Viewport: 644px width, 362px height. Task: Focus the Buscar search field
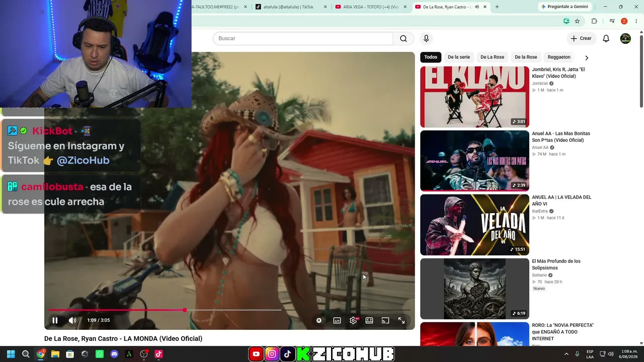(x=303, y=38)
